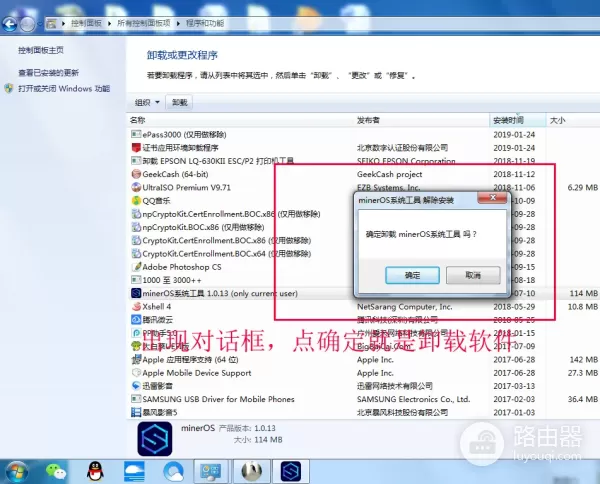Sort by 名称 column header
Screen dimensions: 600x484
tap(241, 120)
